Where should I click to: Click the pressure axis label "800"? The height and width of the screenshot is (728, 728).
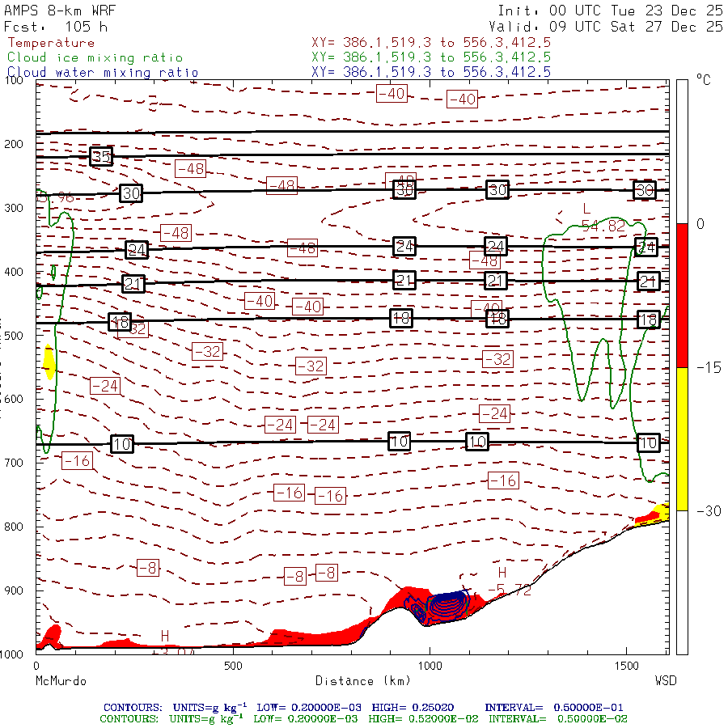(x=14, y=527)
